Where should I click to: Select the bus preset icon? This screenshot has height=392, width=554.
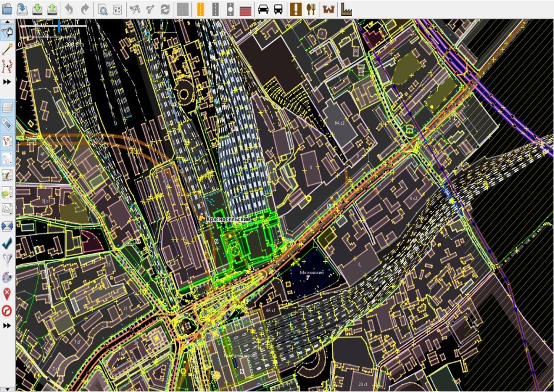tap(278, 9)
